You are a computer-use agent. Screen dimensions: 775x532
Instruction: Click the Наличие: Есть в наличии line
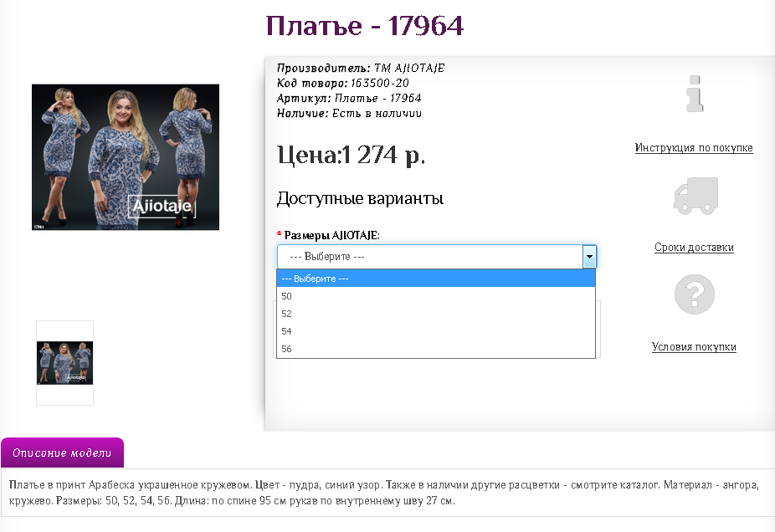coord(349,114)
